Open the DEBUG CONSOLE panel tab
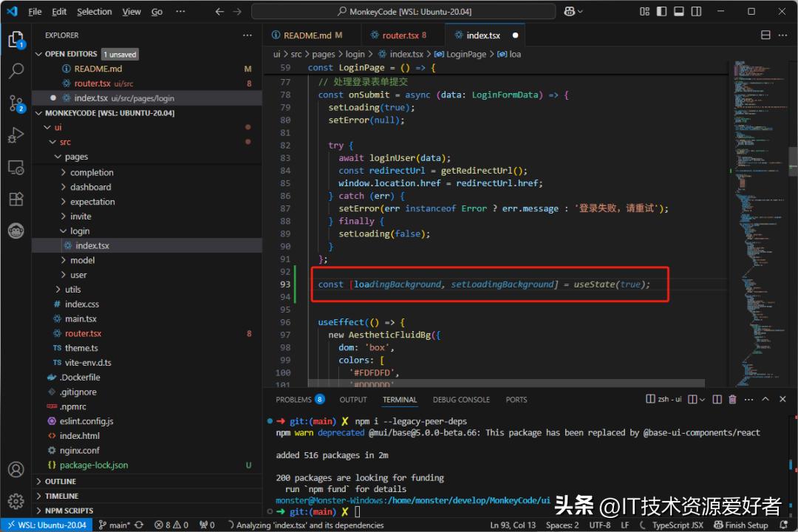 (x=461, y=399)
